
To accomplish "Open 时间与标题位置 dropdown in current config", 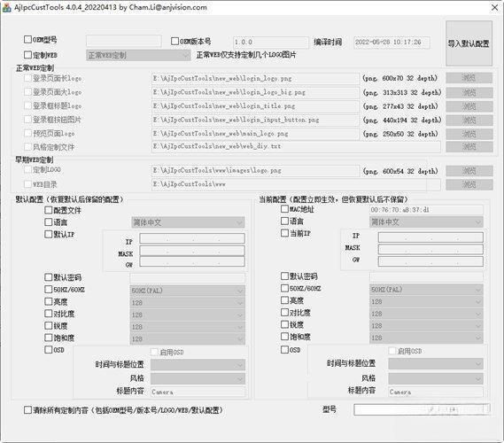I will pyautogui.click(x=436, y=364).
